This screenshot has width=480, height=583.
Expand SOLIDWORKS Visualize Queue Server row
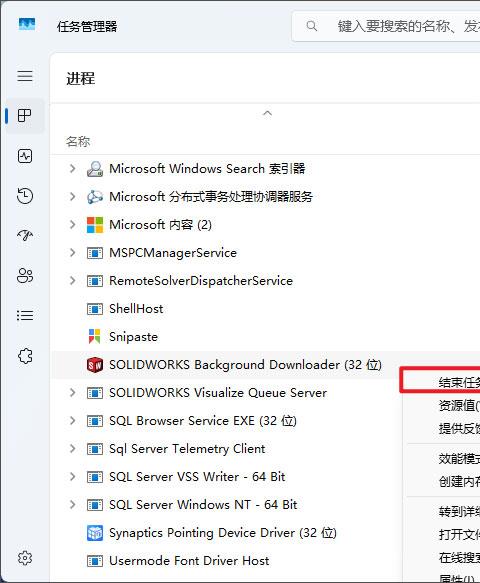tap(73, 392)
